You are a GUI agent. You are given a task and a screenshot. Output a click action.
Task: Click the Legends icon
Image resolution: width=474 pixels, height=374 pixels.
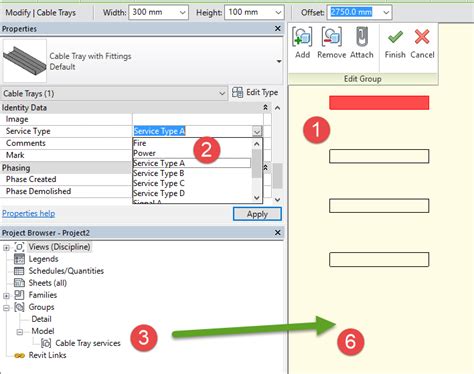click(19, 259)
